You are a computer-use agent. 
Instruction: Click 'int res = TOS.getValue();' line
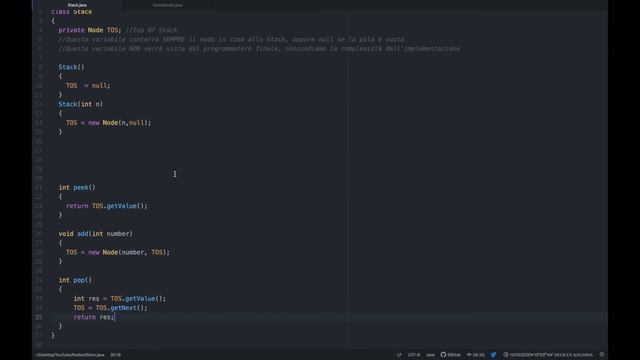(120, 298)
